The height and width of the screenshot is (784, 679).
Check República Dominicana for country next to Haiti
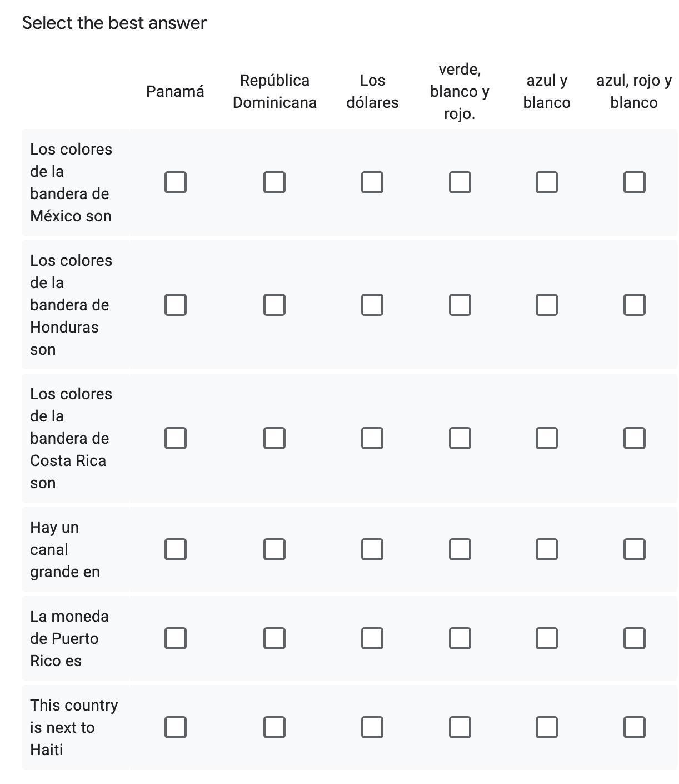[274, 727]
